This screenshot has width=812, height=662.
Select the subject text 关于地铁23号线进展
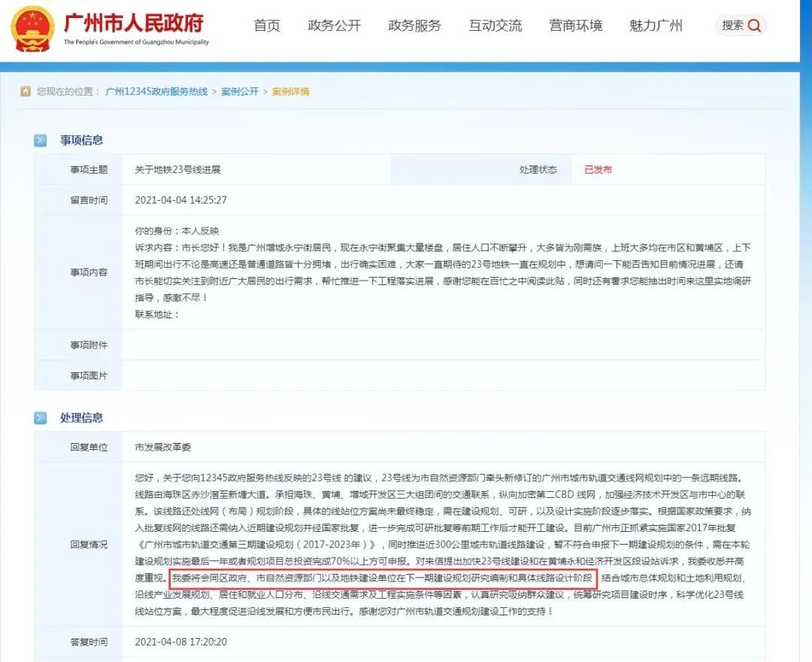(x=177, y=169)
